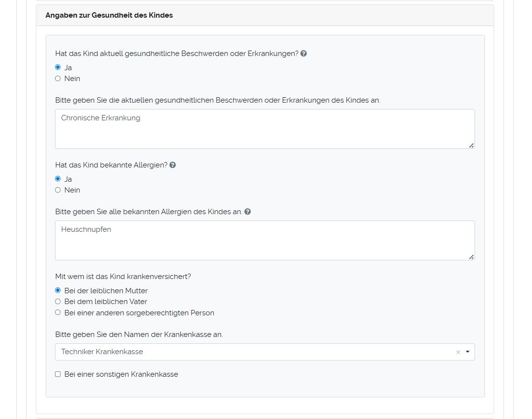This screenshot has height=419, width=532.
Task: Choose 'Bei der leiblichen Mutter' option
Action: pos(58,290)
